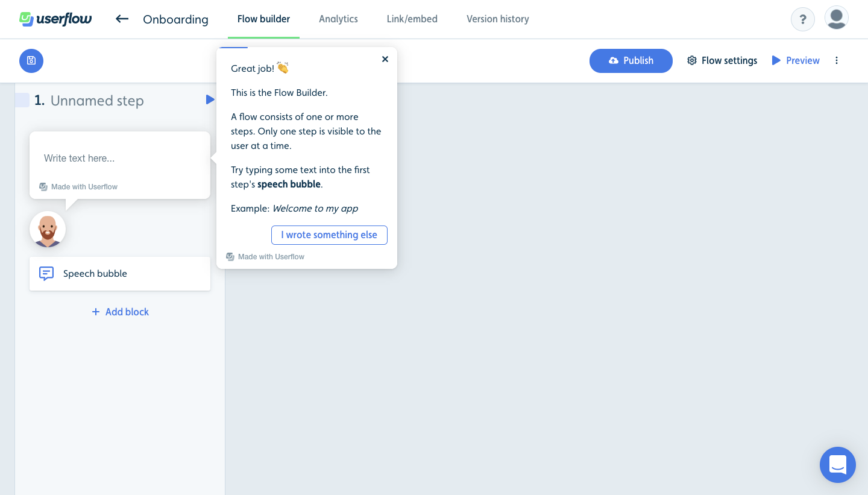Open the Version history tab

tap(498, 19)
